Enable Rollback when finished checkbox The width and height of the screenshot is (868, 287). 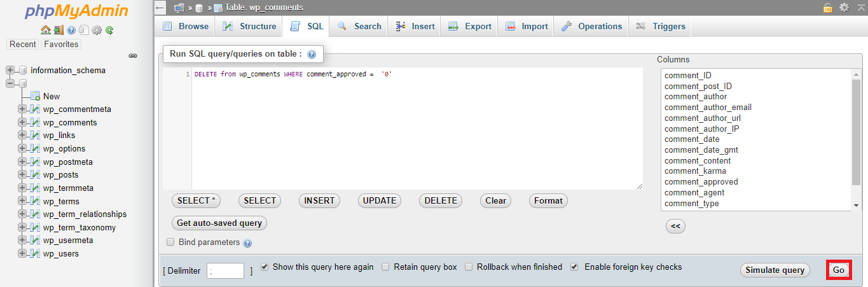coord(469,267)
